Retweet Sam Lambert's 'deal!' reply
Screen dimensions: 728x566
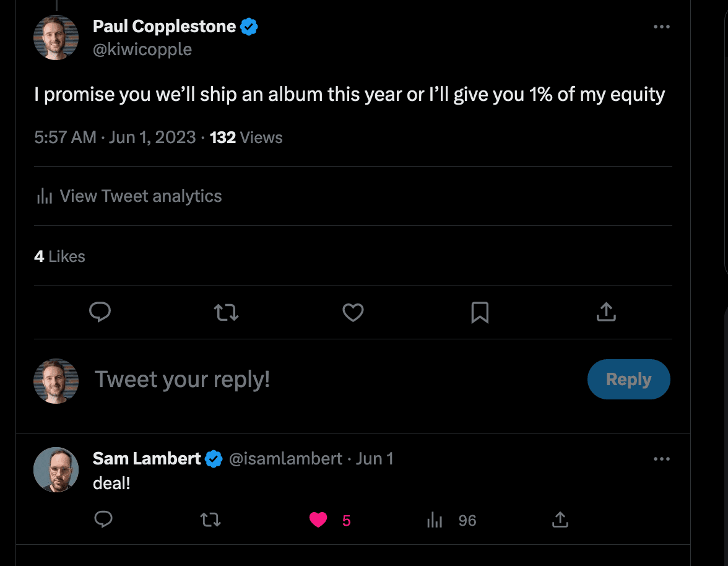click(211, 520)
